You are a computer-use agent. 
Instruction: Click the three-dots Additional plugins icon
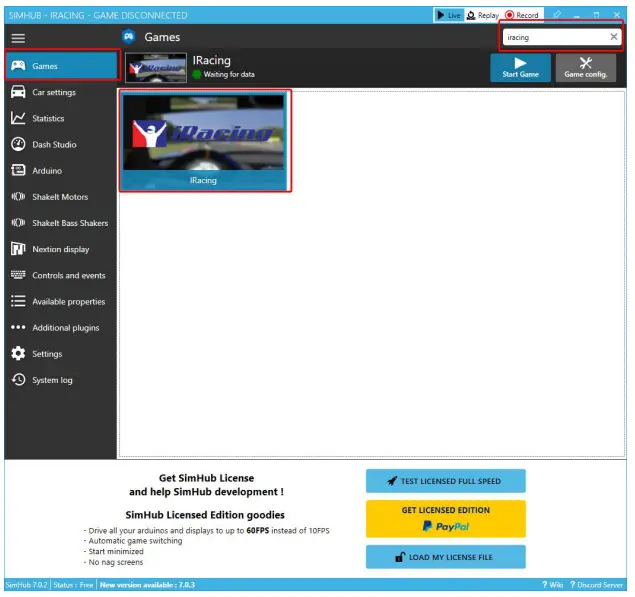point(18,327)
